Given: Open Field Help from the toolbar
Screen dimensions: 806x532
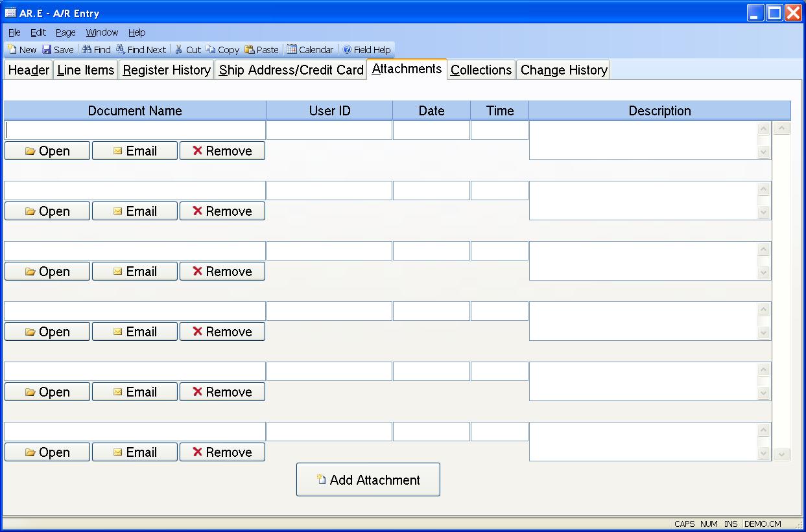Looking at the screenshot, I should click(x=347, y=50).
